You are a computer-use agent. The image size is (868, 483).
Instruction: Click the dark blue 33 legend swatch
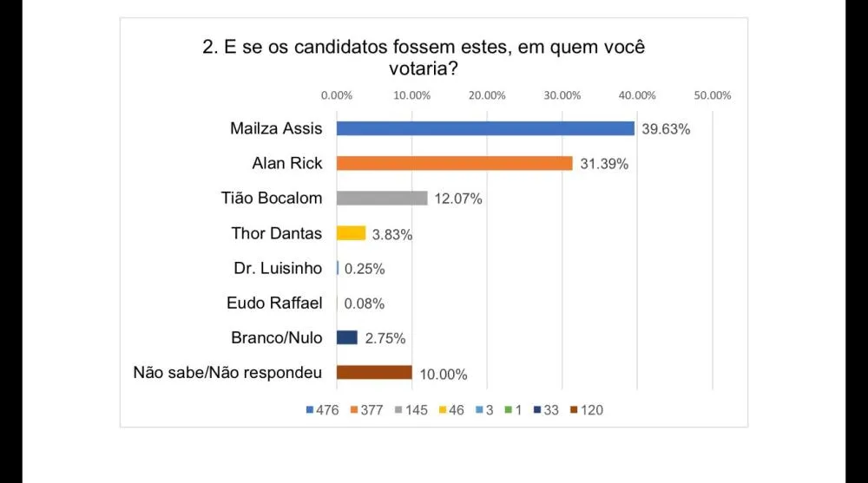537,410
